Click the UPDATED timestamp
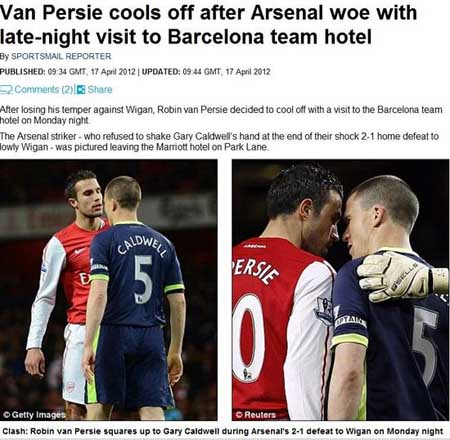 point(206,72)
